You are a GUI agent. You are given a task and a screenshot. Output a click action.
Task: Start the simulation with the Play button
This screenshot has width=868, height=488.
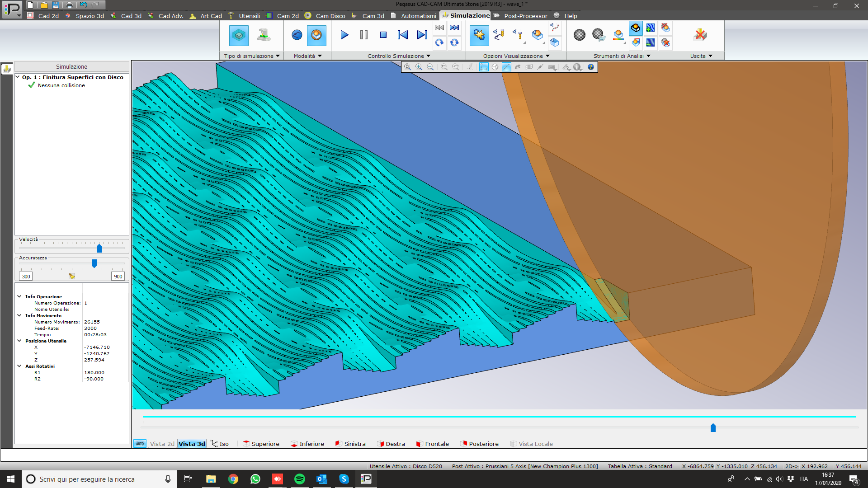(x=344, y=35)
